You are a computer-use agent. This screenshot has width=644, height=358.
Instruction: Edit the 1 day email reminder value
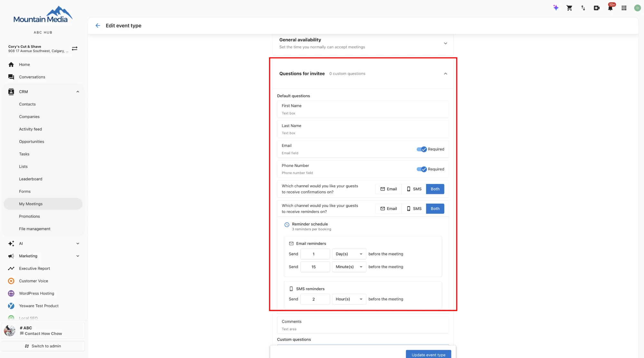click(x=315, y=254)
